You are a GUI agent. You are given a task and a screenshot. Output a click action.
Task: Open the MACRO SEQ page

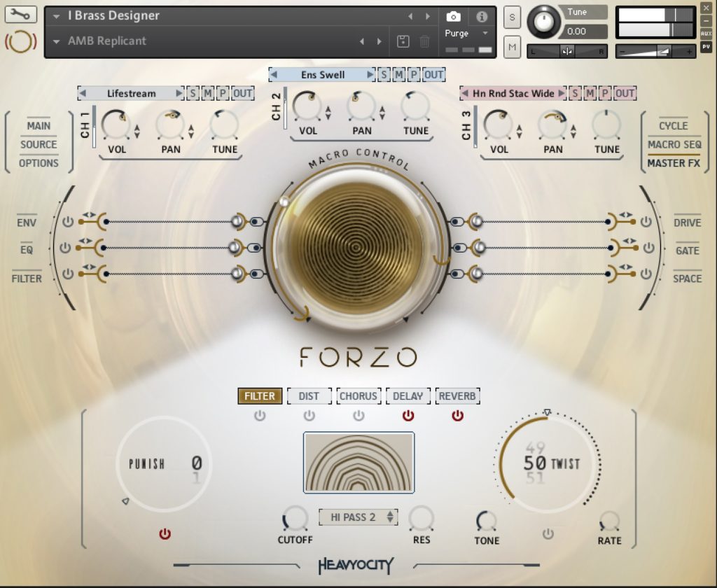[x=674, y=144]
